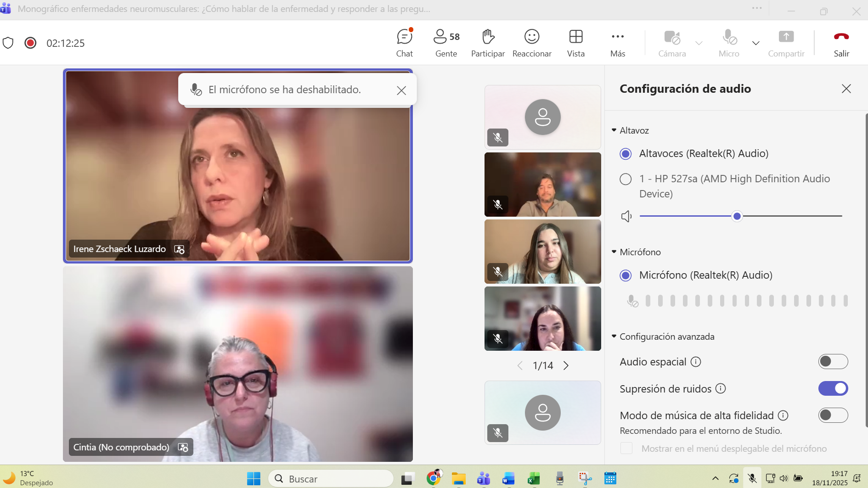Screen dimensions: 868x488
Task: Click the Windows Start button
Action: point(254,479)
